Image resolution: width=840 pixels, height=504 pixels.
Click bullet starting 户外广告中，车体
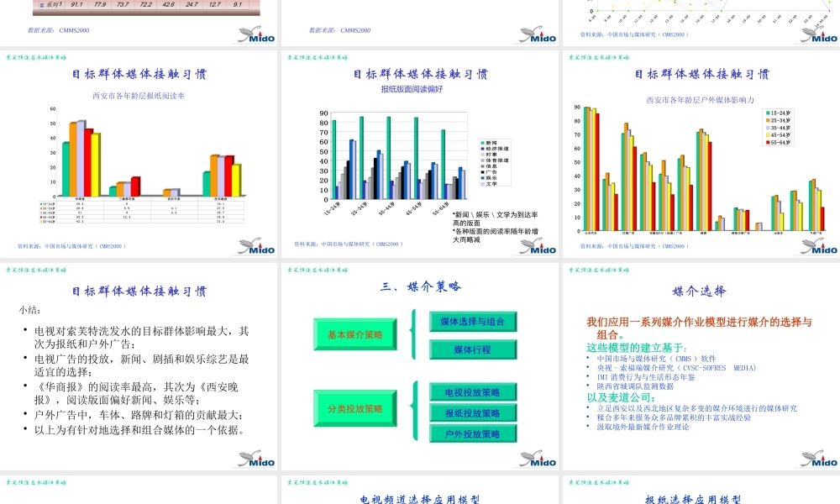pos(134,415)
